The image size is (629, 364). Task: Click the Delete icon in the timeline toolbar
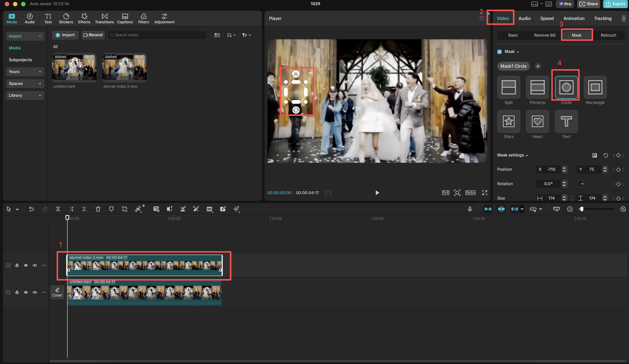click(x=98, y=209)
